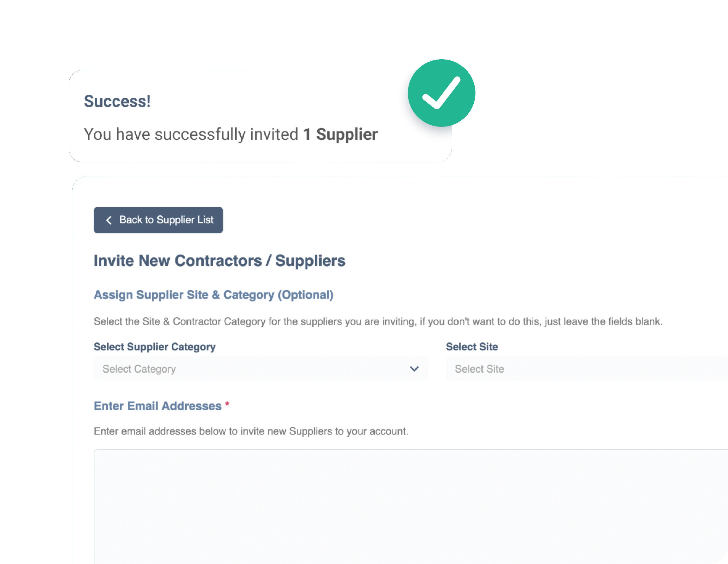Click the Select Site placeholder text
The height and width of the screenshot is (564, 728).
[x=479, y=369]
